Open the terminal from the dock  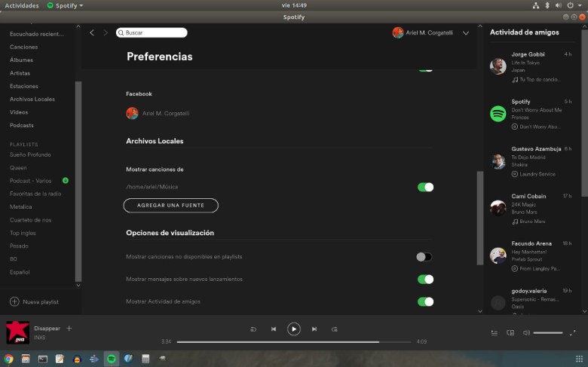43,359
